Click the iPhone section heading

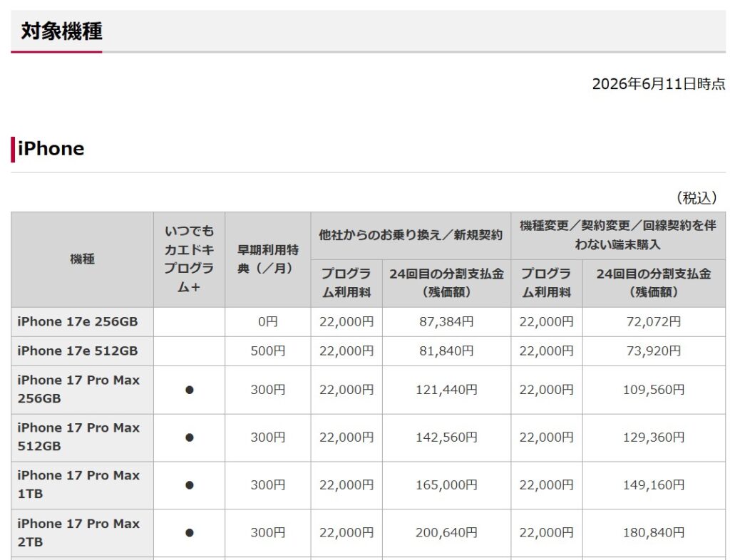51,149
